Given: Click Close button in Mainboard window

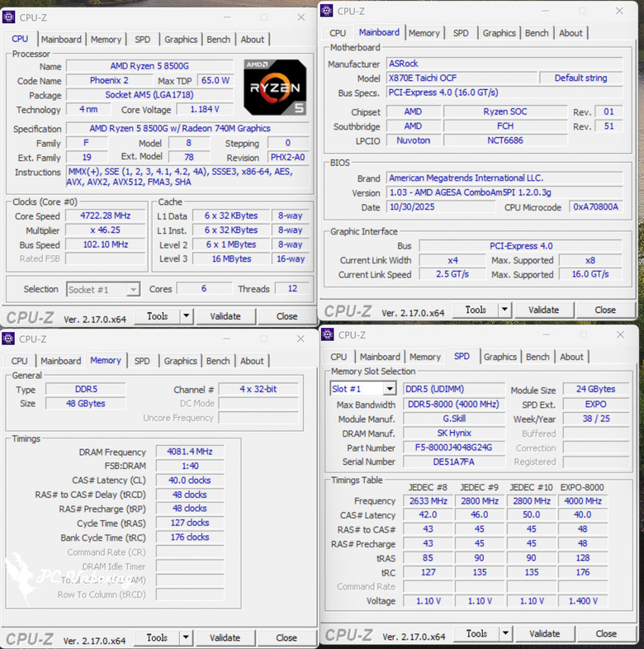Looking at the screenshot, I should (x=605, y=310).
